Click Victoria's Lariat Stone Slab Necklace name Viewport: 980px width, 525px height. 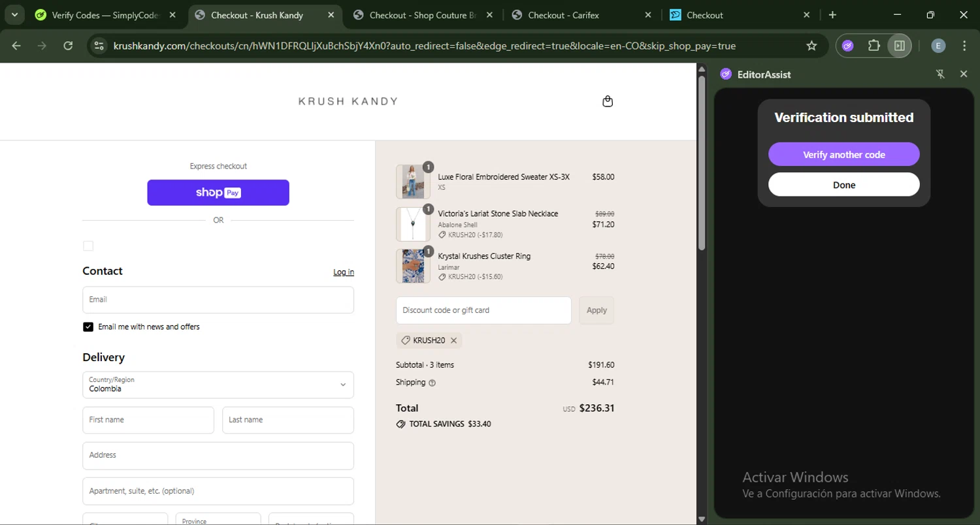[498, 214]
